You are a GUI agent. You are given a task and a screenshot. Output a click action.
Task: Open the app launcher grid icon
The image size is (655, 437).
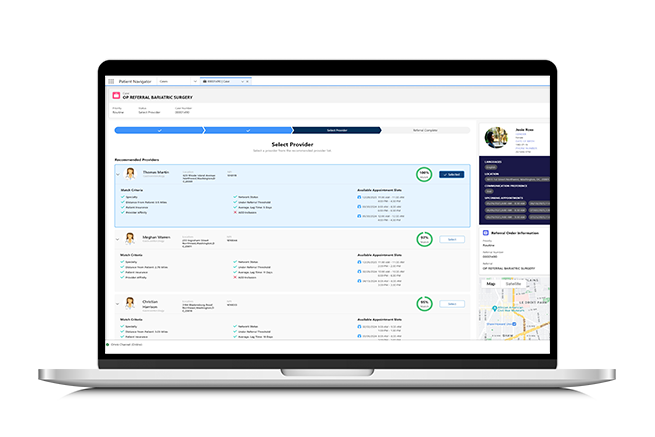pos(111,81)
